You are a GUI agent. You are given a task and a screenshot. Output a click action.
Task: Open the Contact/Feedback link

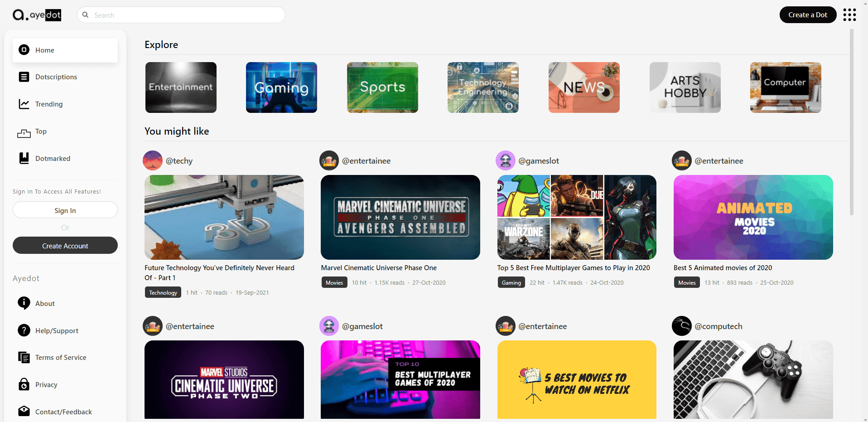(65, 412)
